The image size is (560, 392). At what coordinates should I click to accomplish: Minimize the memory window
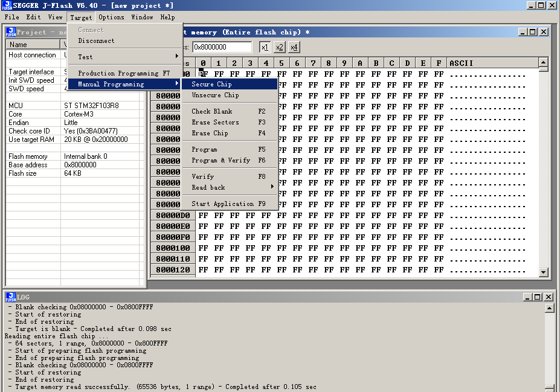coord(523,32)
